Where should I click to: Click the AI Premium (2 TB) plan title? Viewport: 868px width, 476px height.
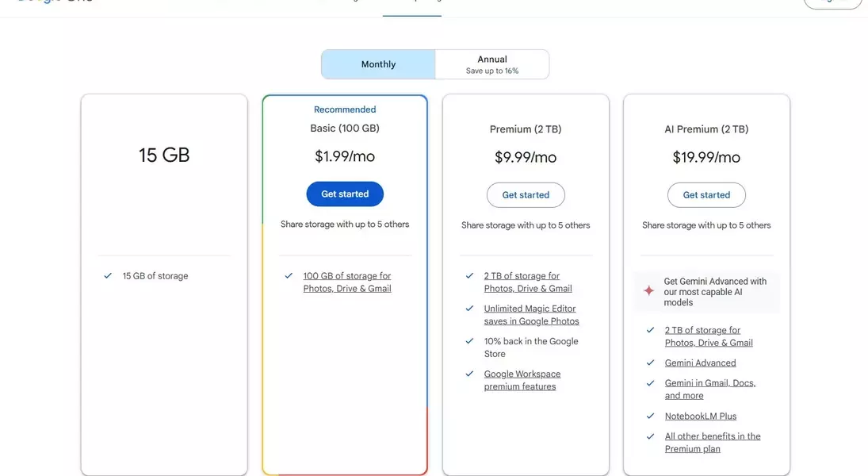[x=706, y=129]
